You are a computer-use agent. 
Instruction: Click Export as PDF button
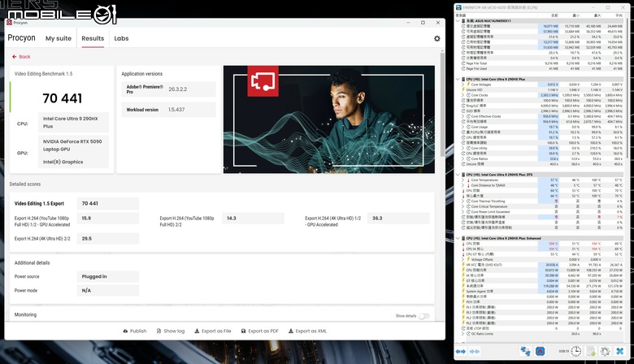tap(259, 331)
